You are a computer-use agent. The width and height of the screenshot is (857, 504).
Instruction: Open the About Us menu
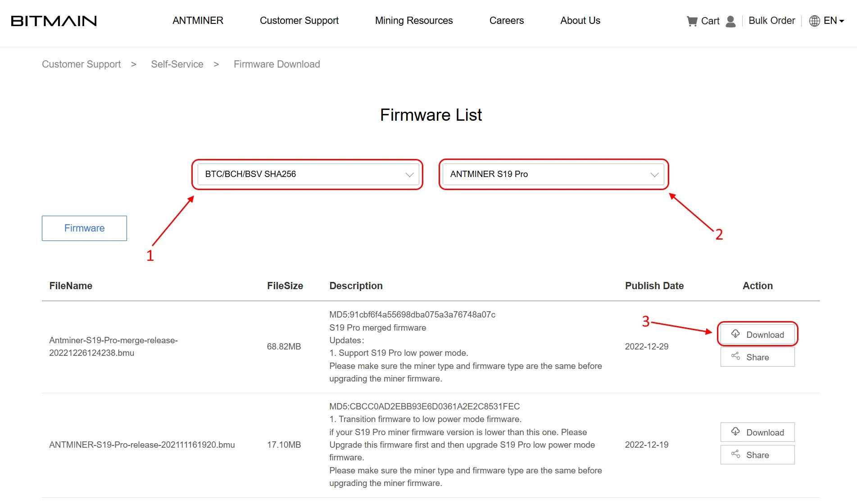(x=580, y=21)
